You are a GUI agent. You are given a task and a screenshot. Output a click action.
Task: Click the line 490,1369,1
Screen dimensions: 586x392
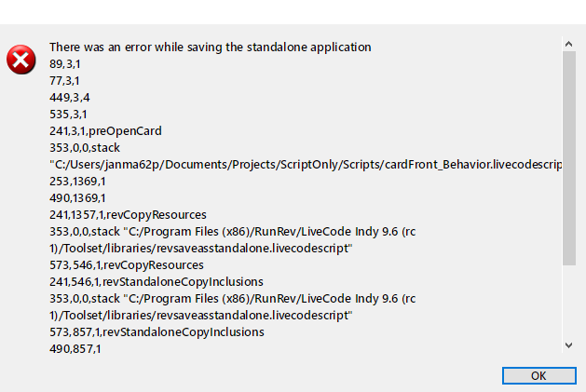(x=77, y=197)
